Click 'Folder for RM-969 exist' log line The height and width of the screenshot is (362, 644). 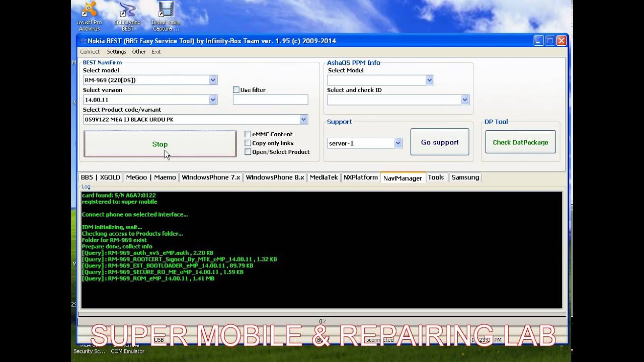tap(114, 240)
